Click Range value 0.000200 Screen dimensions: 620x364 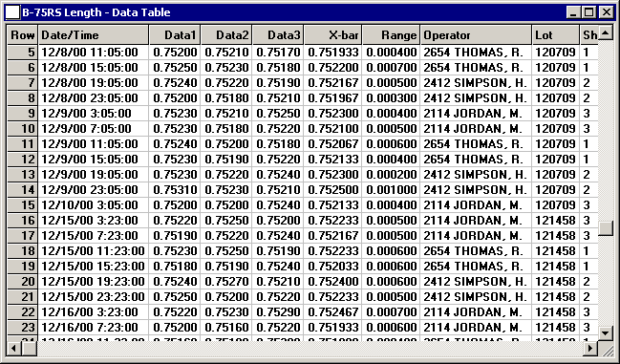[391, 175]
